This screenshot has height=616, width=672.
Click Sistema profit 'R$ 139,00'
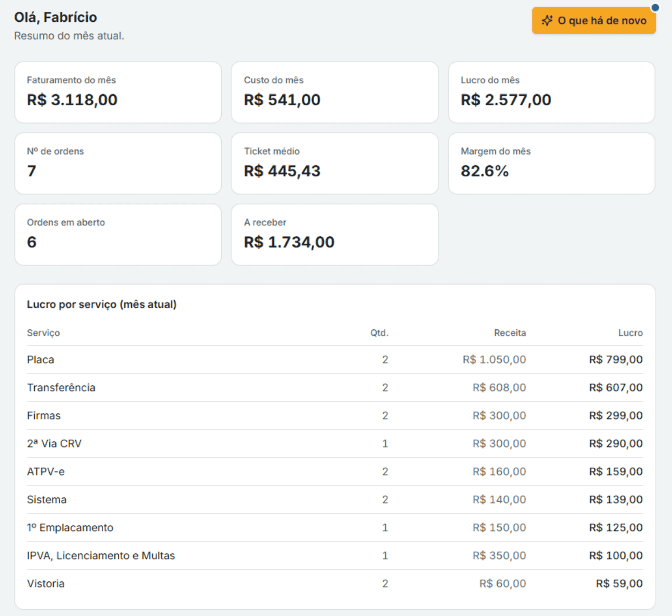[616, 500]
